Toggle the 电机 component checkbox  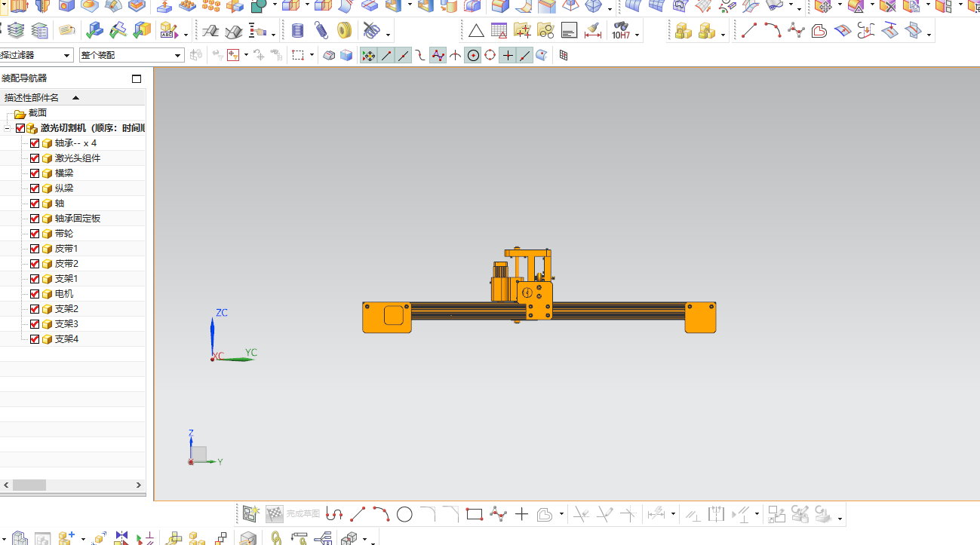(x=35, y=294)
